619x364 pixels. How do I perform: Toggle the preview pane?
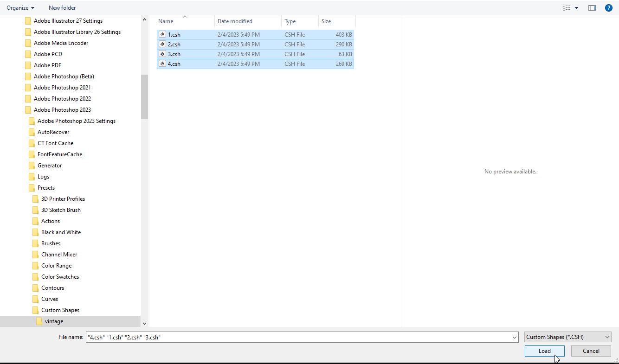pos(592,7)
